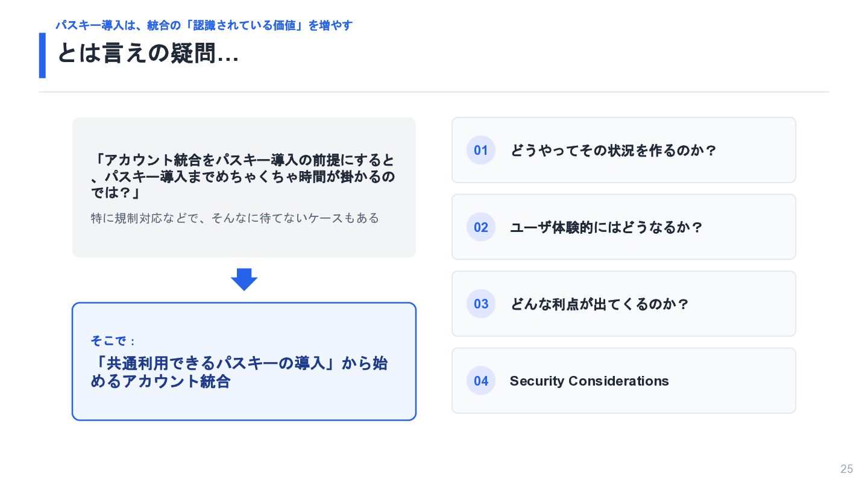Click page number 25
This screenshot has height=488, width=868.
click(x=847, y=469)
